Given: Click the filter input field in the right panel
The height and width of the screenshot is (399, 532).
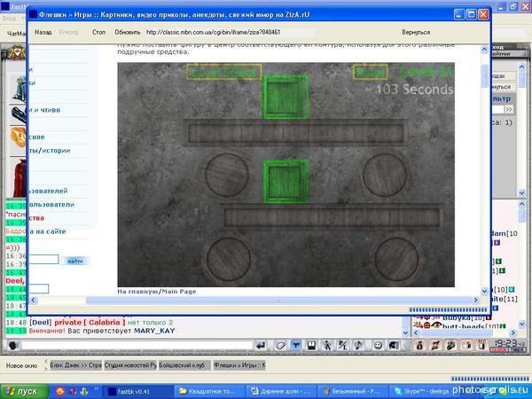Looking at the screenshot, I should (x=498, y=109).
